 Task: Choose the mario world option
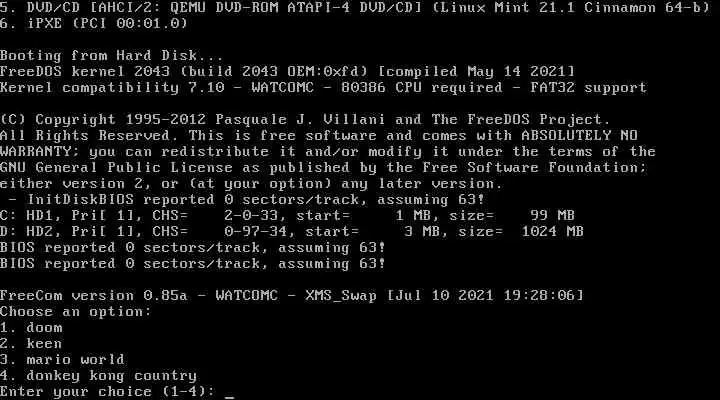tap(62, 359)
